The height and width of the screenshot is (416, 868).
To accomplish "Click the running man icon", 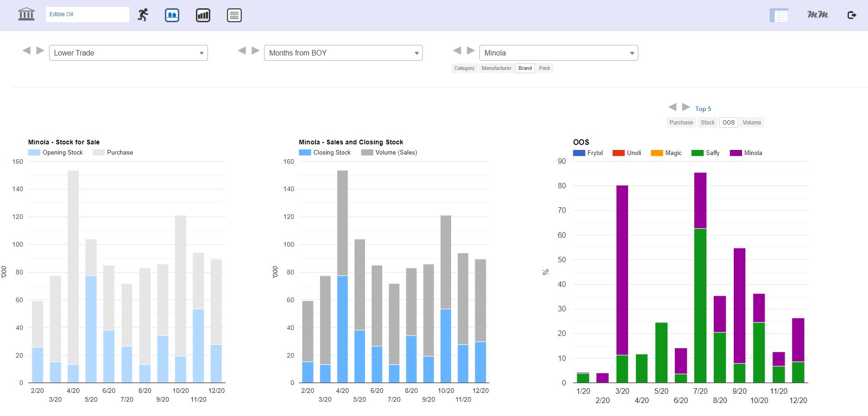I will point(143,15).
